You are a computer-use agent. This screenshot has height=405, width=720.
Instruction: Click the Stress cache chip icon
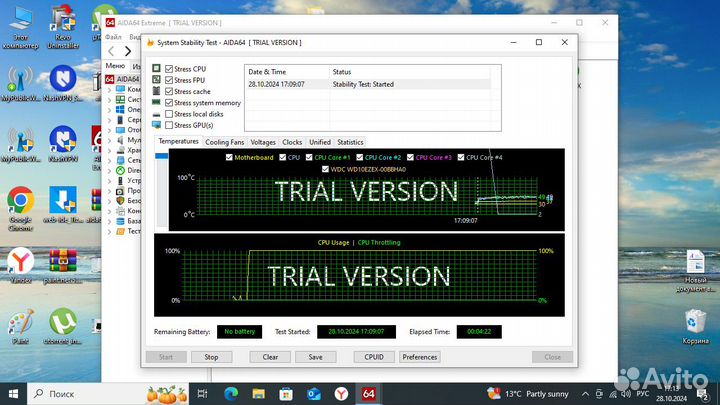pyautogui.click(x=157, y=91)
